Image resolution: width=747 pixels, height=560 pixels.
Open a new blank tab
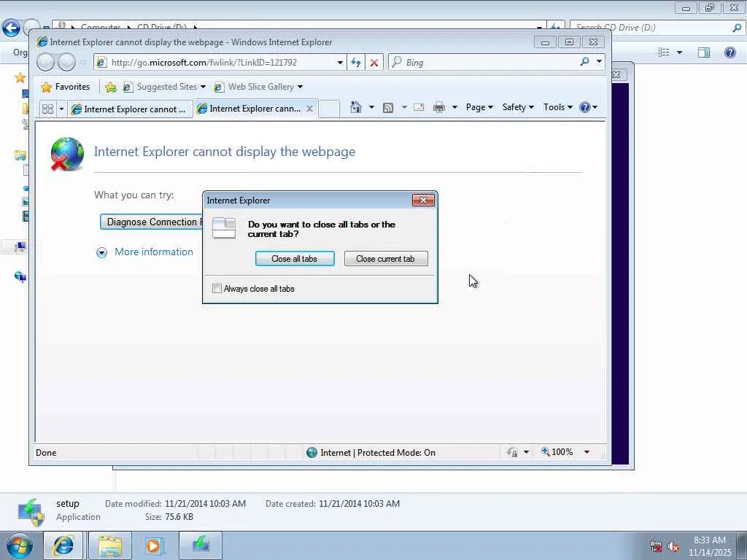pos(329,109)
